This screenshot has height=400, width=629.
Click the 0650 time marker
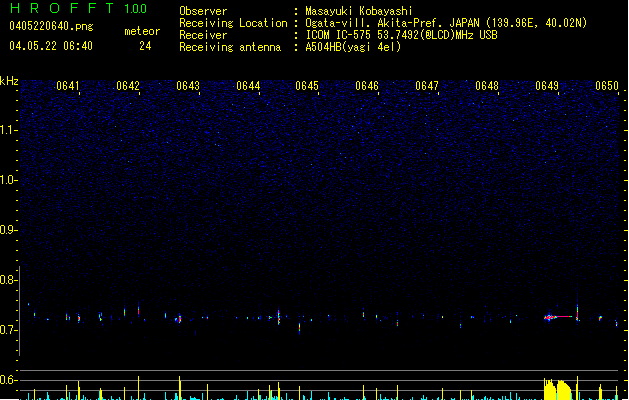607,86
